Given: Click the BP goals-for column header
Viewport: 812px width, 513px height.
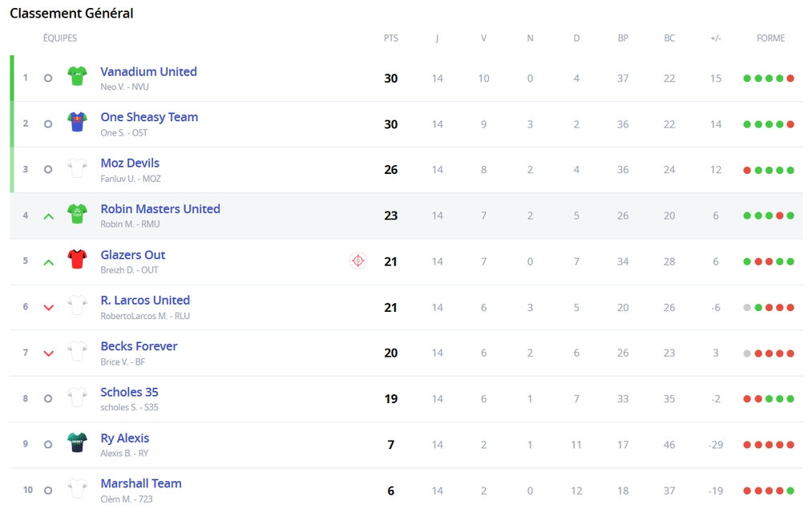Looking at the screenshot, I should point(623,38).
